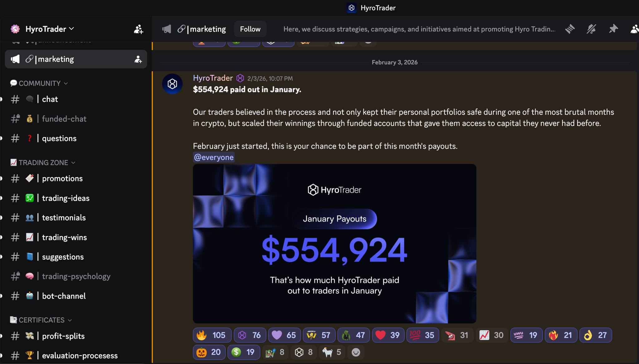Screen dimensions: 639x364
Task: Toggle the fire reaction with 105
Action: pos(212,335)
